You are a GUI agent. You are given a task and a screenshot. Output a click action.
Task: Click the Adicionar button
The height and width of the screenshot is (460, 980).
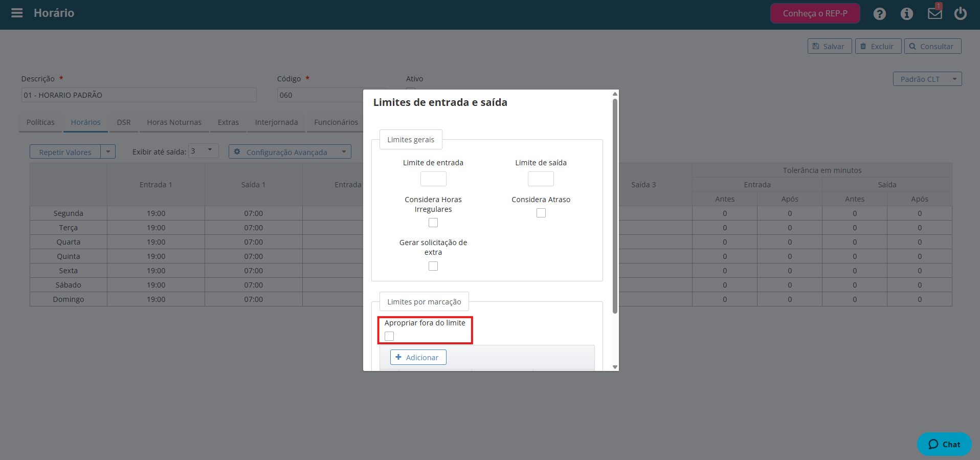pos(418,357)
